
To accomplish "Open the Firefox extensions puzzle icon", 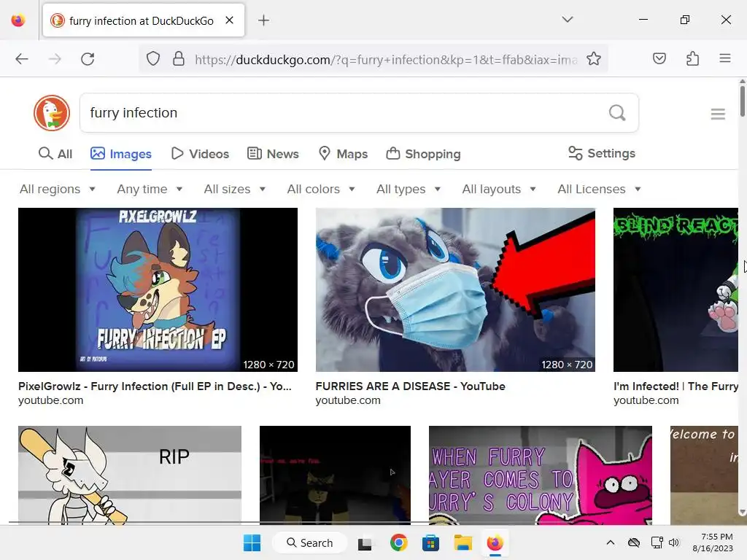I will [x=692, y=58].
